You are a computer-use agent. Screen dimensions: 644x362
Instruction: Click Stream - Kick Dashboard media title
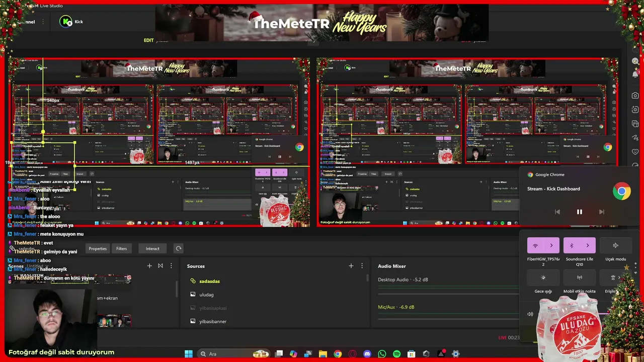click(553, 189)
